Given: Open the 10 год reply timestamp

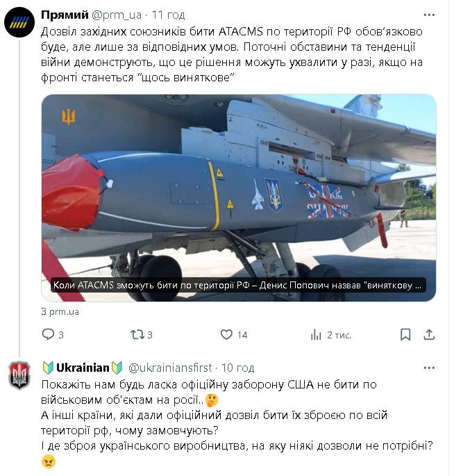Looking at the screenshot, I should (x=238, y=368).
